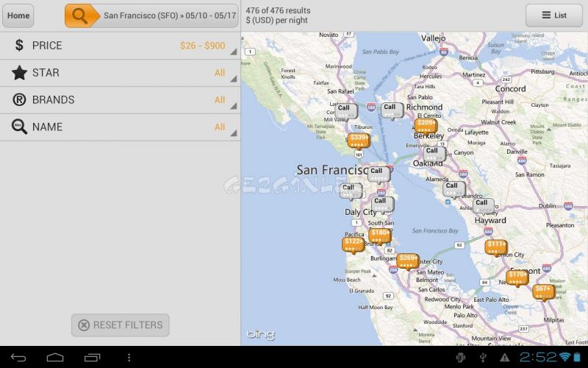
Task: Tap the $67+ hotel price pin
Action: point(544,292)
